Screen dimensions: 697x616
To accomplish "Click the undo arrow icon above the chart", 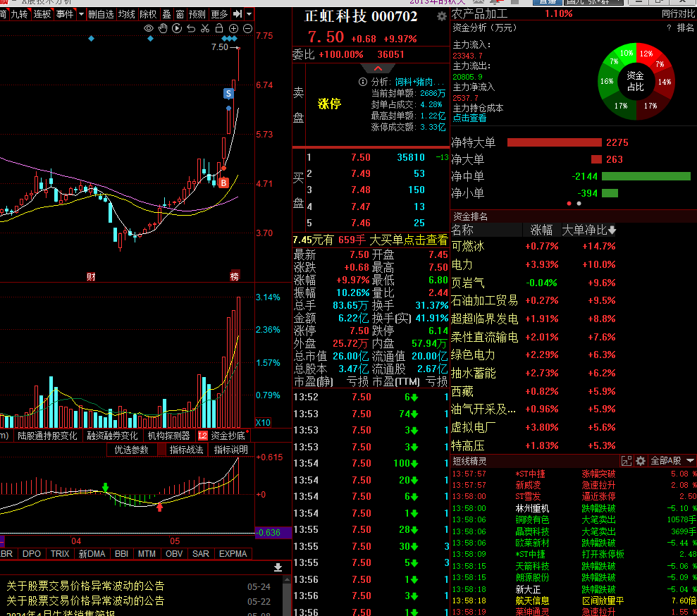I will [191, 28].
